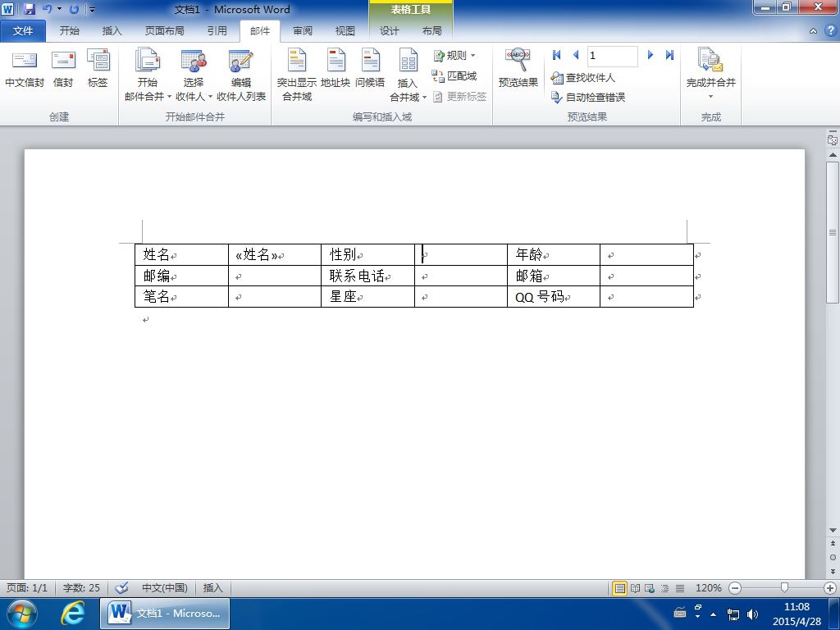This screenshot has width=840, height=630.
Task: Expand 完成并合并 dropdown
Action: click(711, 75)
